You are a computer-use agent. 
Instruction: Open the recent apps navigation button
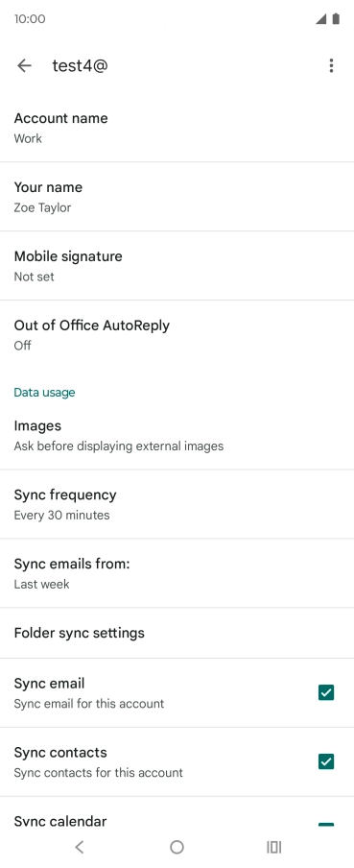(274, 847)
